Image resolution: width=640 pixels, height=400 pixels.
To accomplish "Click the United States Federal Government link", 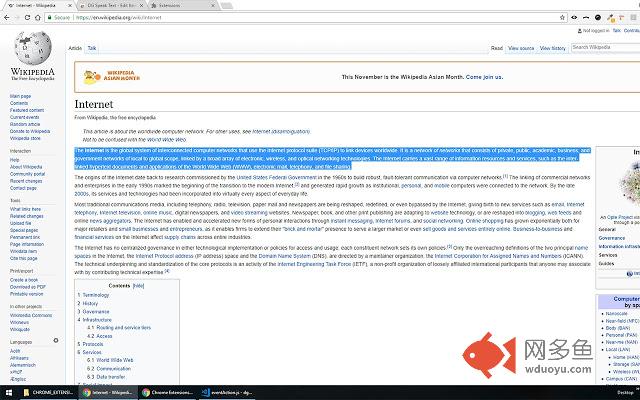I will coord(276,178).
